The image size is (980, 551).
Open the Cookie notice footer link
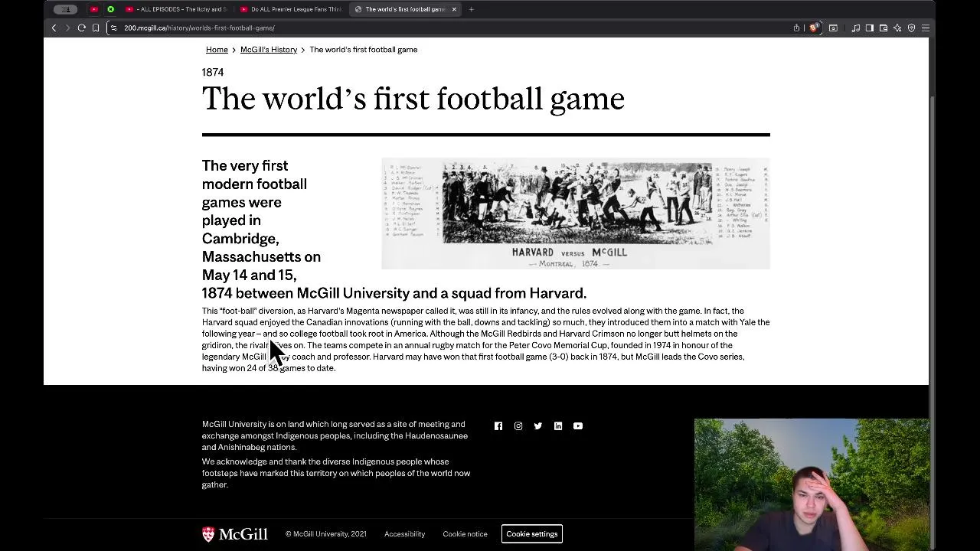click(x=465, y=534)
